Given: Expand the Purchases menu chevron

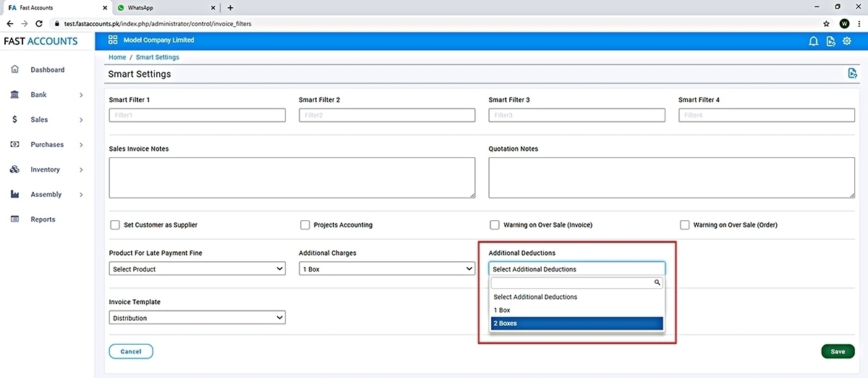Looking at the screenshot, I should click(x=81, y=145).
